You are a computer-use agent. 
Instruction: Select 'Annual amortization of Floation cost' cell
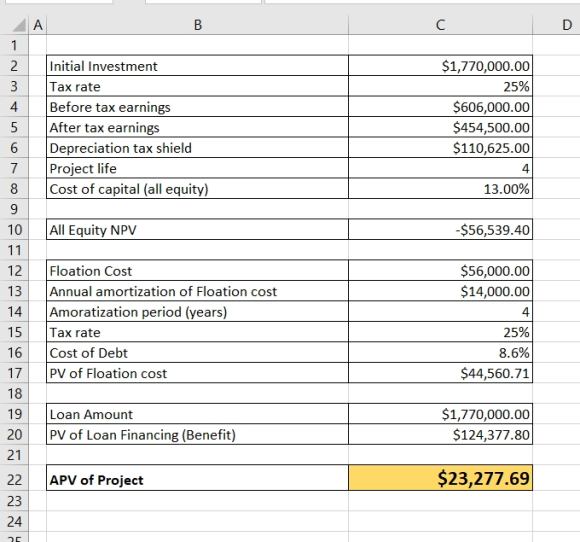pyautogui.click(x=198, y=291)
